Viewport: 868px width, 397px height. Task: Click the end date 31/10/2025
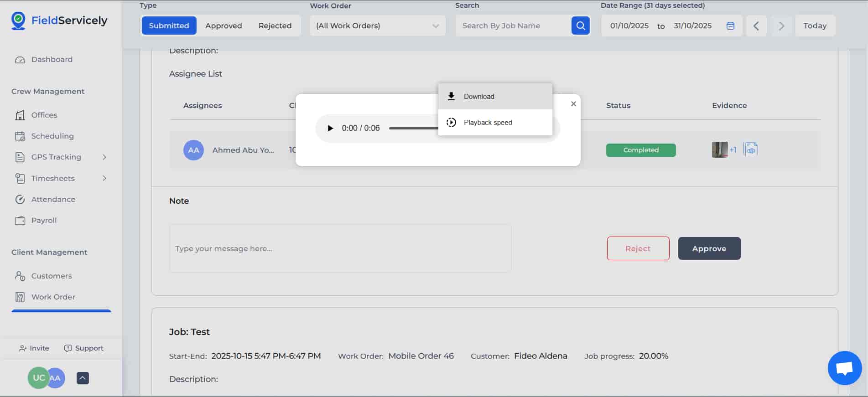[692, 26]
